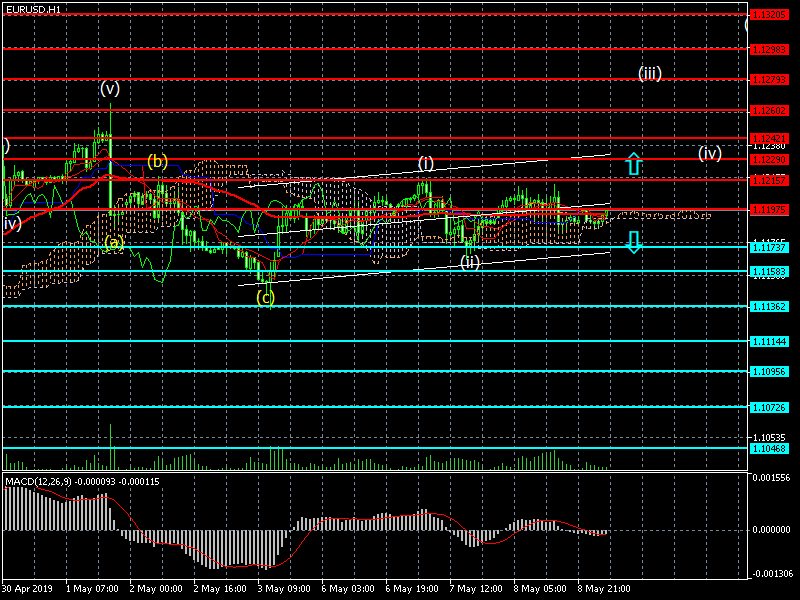Click the EURUSD.H1 chart title
Image resolution: width=800 pixels, height=600 pixels.
[33, 10]
